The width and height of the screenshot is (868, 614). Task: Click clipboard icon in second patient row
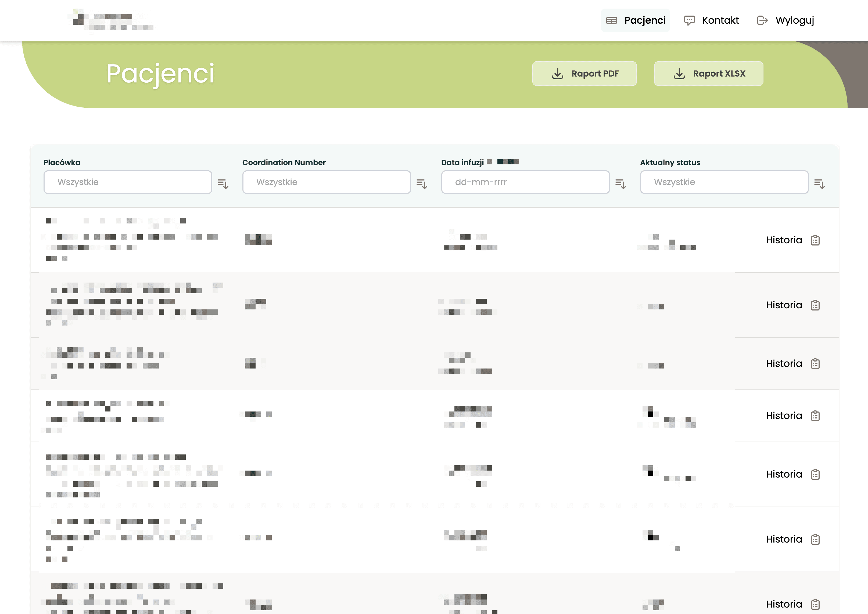(815, 305)
